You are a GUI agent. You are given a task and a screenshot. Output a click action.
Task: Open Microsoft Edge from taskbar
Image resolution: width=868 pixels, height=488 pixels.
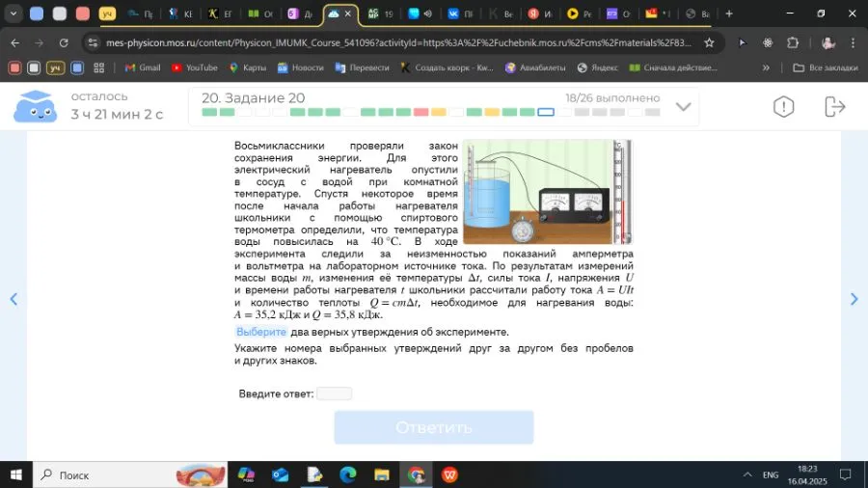(x=347, y=474)
